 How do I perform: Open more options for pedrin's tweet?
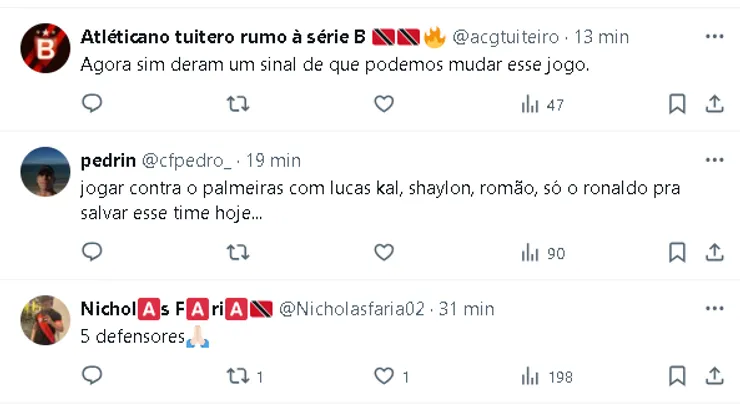tap(714, 160)
